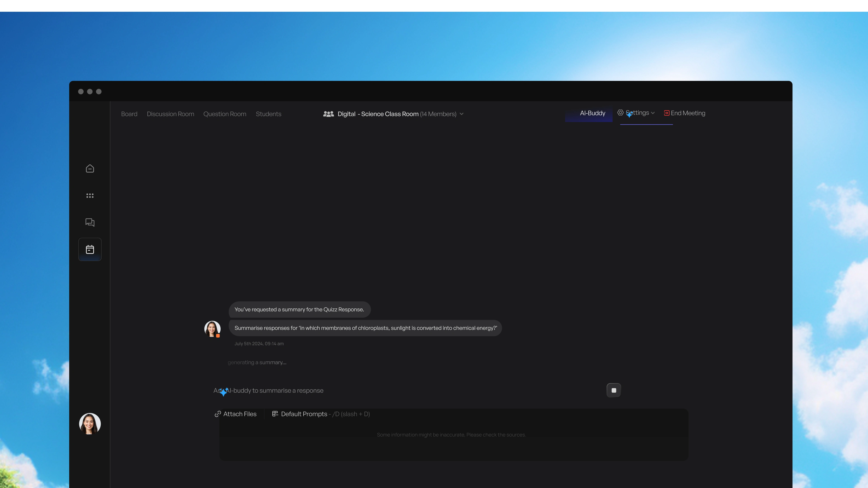Expand the Settings dropdown chevron
The width and height of the screenshot is (868, 488).
(653, 113)
